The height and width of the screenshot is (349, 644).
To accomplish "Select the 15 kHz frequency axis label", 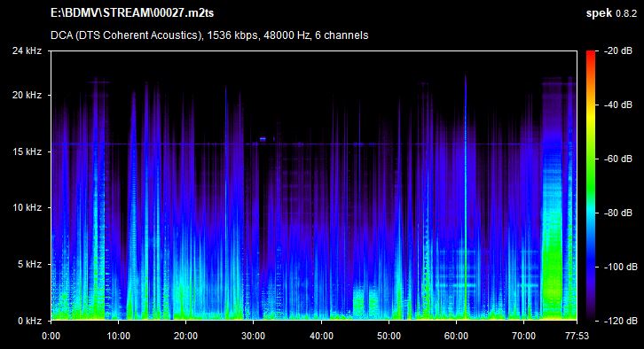I will (27, 151).
